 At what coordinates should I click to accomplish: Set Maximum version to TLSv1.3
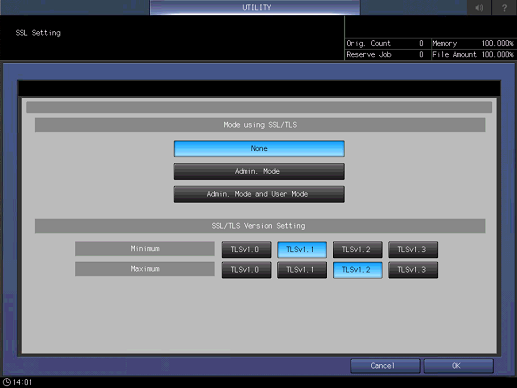coord(413,270)
